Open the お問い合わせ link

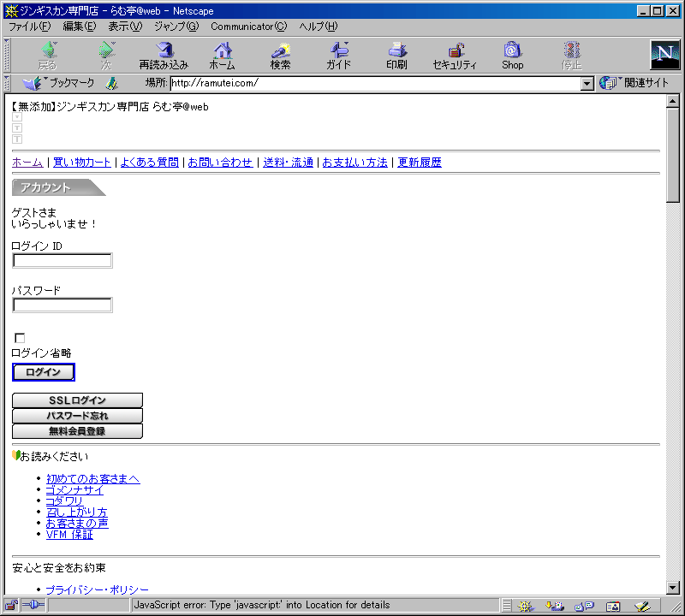click(x=220, y=163)
